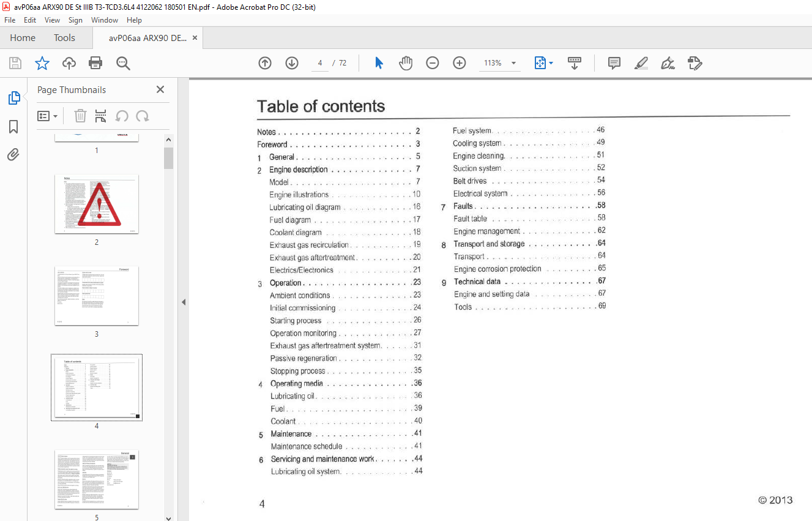Screen dimensions: 812x521
Task: Zoom in with the plus button
Action: pos(460,63)
